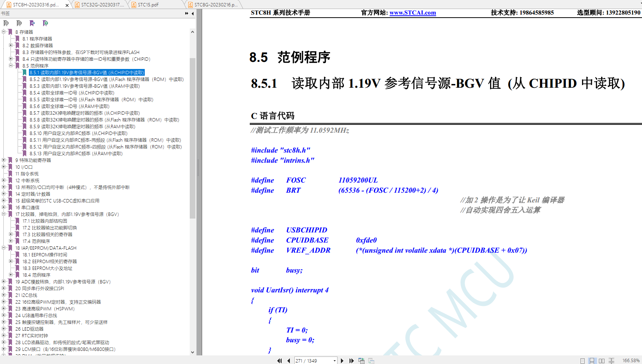Collapse the 8 存储器 bookmark node
The height and width of the screenshot is (364, 642).
(x=4, y=32)
